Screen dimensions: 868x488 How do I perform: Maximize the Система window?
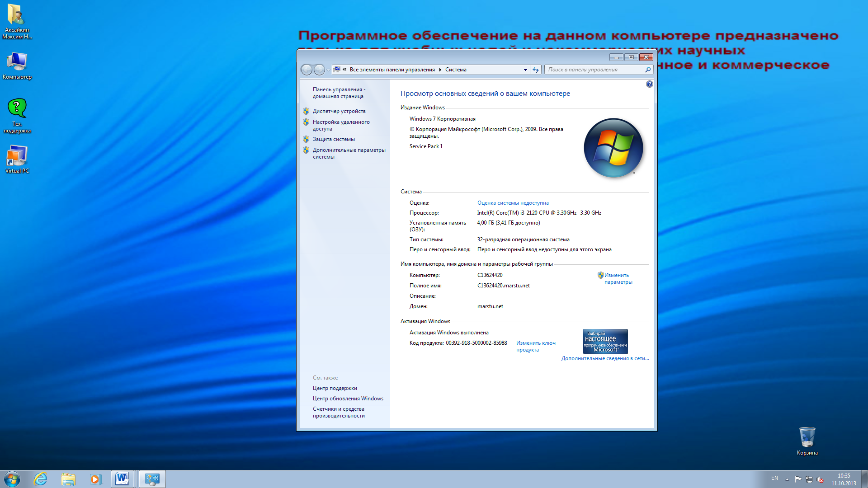pyautogui.click(x=631, y=57)
